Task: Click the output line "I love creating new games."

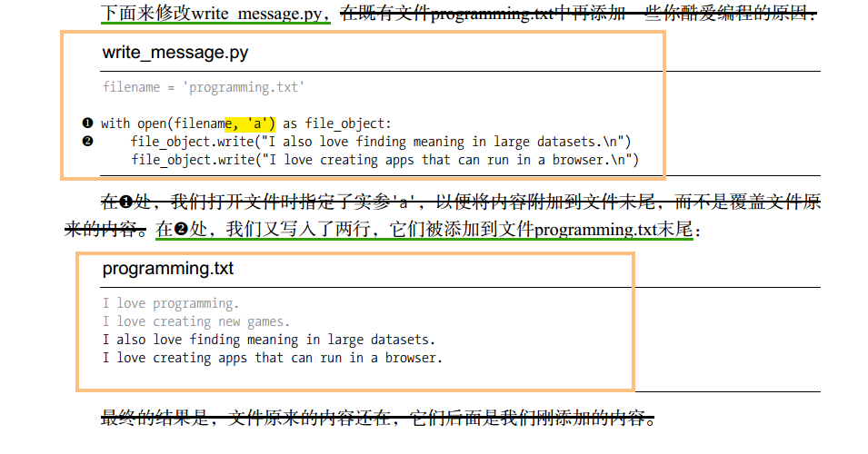Action: click(x=196, y=321)
